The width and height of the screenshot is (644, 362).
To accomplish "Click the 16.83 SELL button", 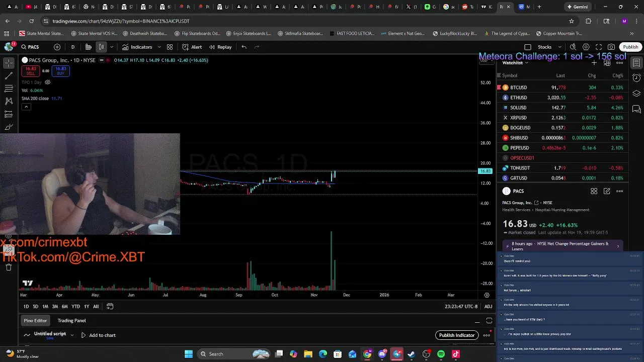I will (31, 71).
